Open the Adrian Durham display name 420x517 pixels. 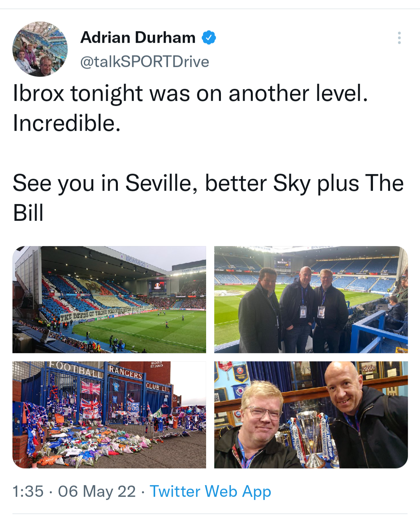[138, 37]
